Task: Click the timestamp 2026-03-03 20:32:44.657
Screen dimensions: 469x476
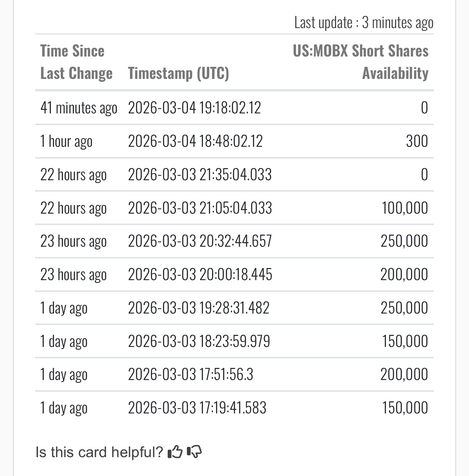Action: [200, 241]
